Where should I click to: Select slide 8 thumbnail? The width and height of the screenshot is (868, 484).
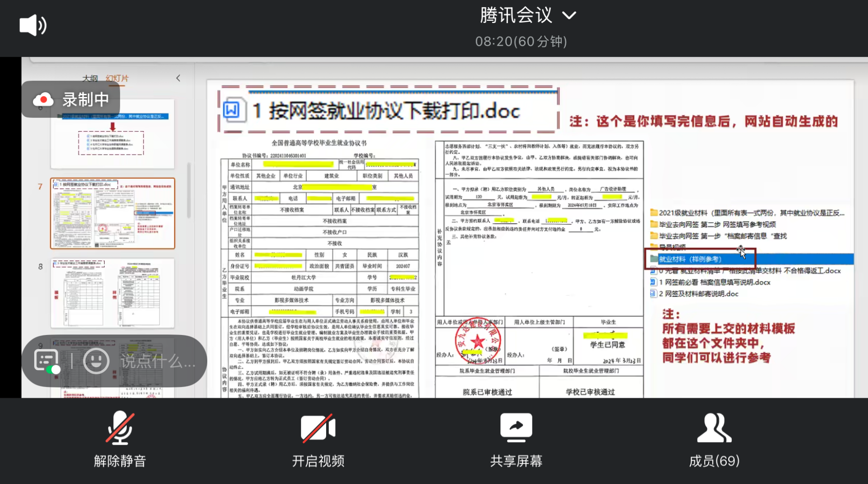click(112, 293)
